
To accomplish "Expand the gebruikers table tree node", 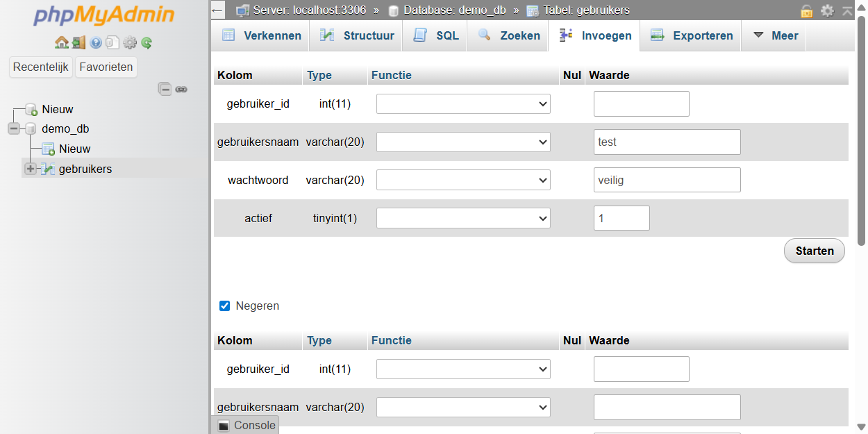I will coord(31,169).
